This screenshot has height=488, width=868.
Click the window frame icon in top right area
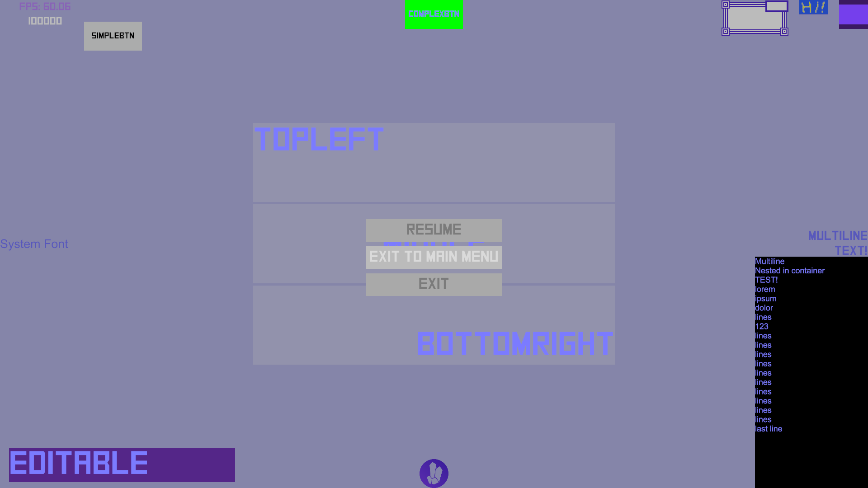click(754, 18)
